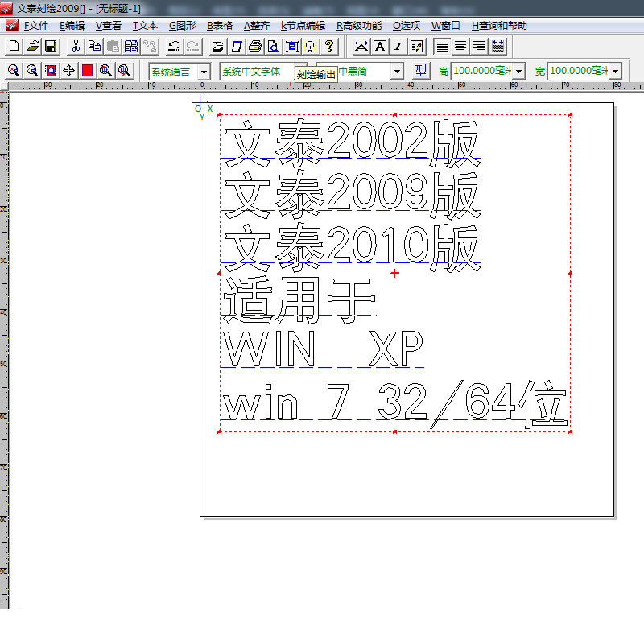Click the grayed-out paste clipboard icon
The height and width of the screenshot is (644, 644).
click(113, 46)
